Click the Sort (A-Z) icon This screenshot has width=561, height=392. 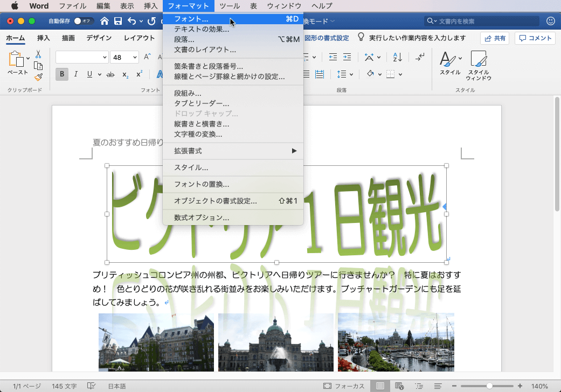[x=397, y=57]
